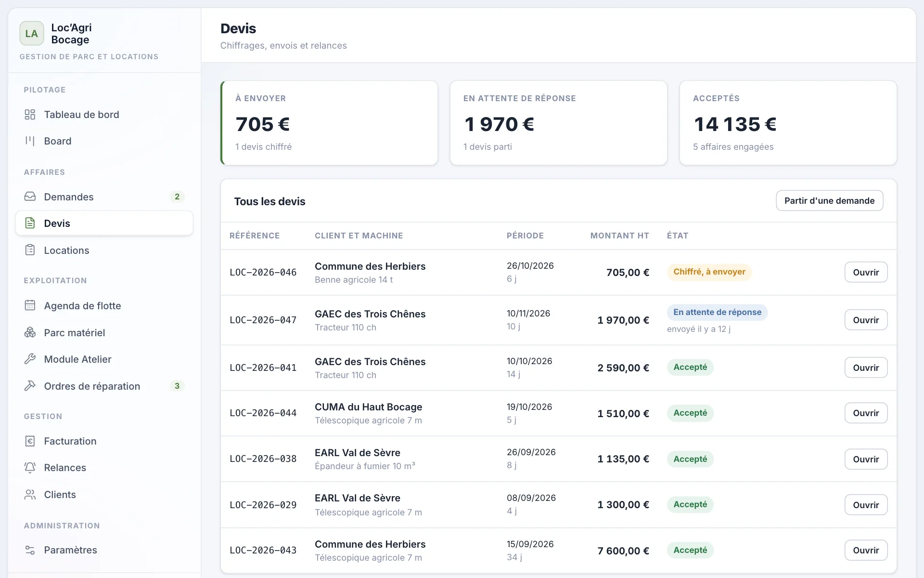Open the Demandes inbox icon
924x578 pixels.
point(30,197)
